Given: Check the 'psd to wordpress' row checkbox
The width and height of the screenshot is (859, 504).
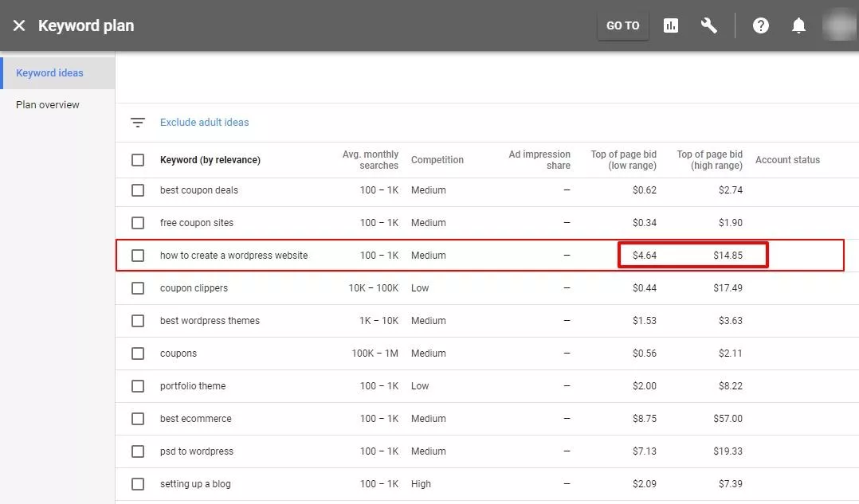Looking at the screenshot, I should [x=138, y=451].
